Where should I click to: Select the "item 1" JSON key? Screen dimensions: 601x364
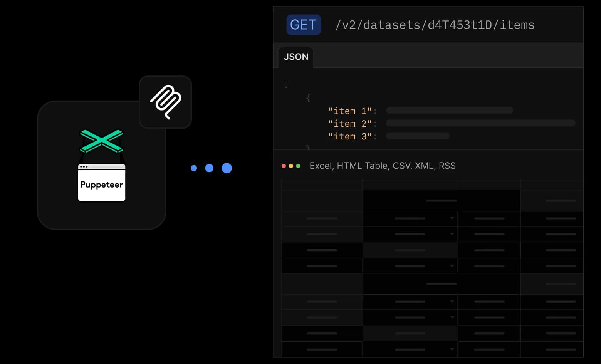tap(350, 111)
